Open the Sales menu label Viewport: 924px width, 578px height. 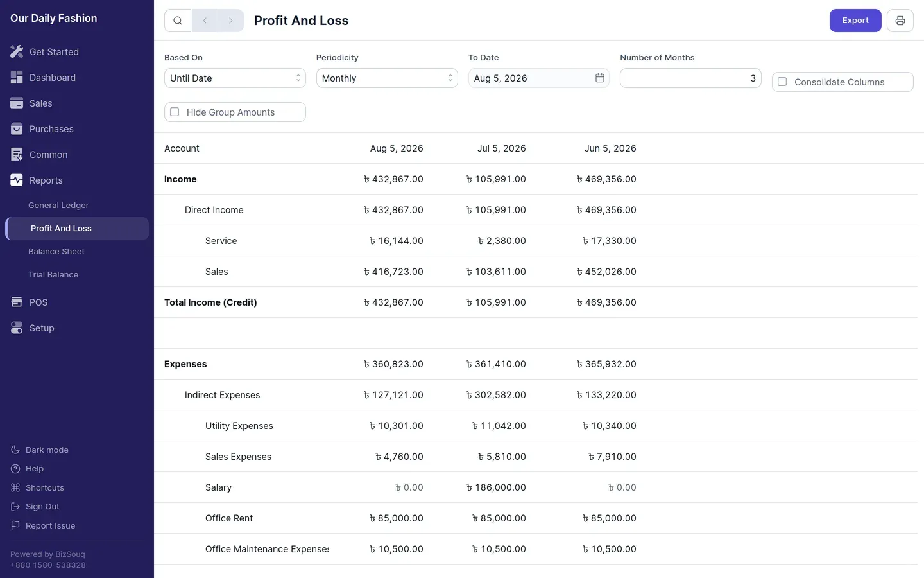(x=41, y=103)
